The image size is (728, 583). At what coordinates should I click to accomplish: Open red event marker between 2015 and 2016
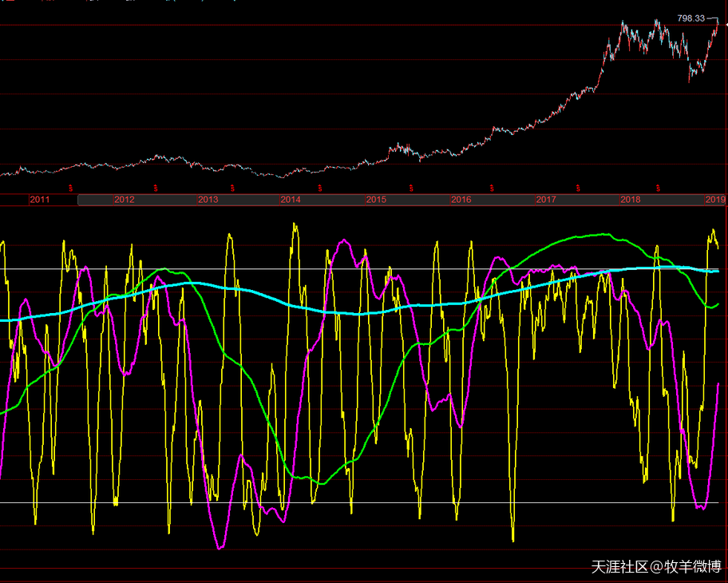[412, 188]
